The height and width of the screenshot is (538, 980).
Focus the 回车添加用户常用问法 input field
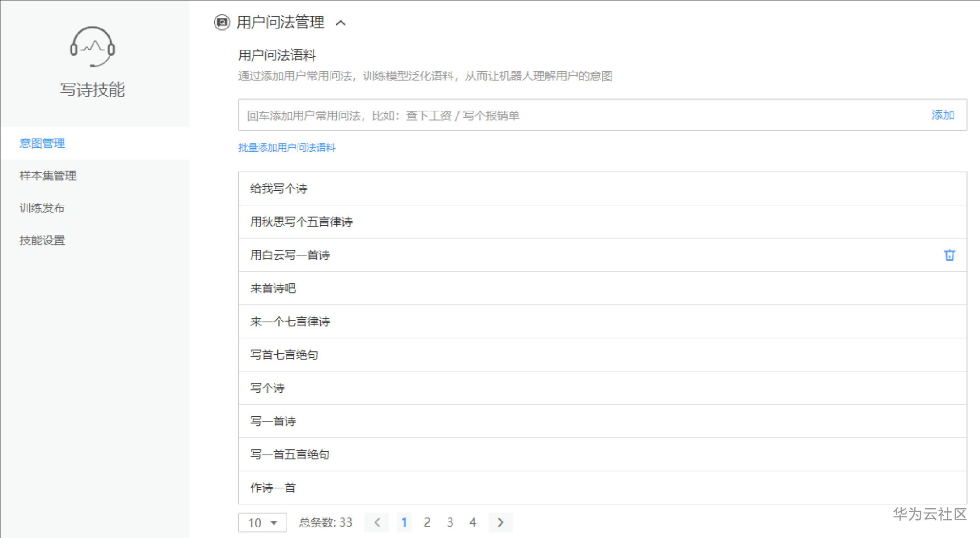click(x=568, y=115)
